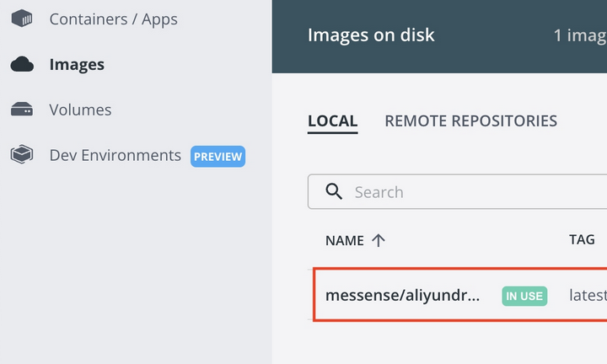Sort by the NAME column header

(x=345, y=241)
